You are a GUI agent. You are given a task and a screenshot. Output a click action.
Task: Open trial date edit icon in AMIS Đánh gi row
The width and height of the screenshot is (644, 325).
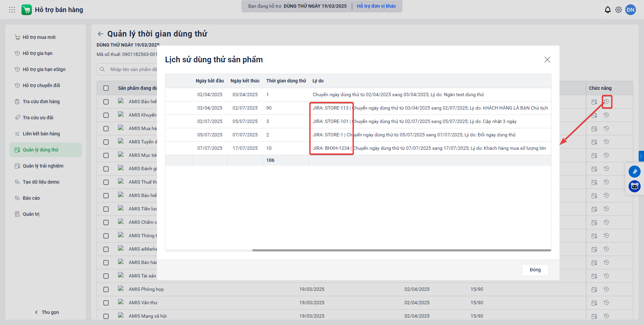[594, 169]
